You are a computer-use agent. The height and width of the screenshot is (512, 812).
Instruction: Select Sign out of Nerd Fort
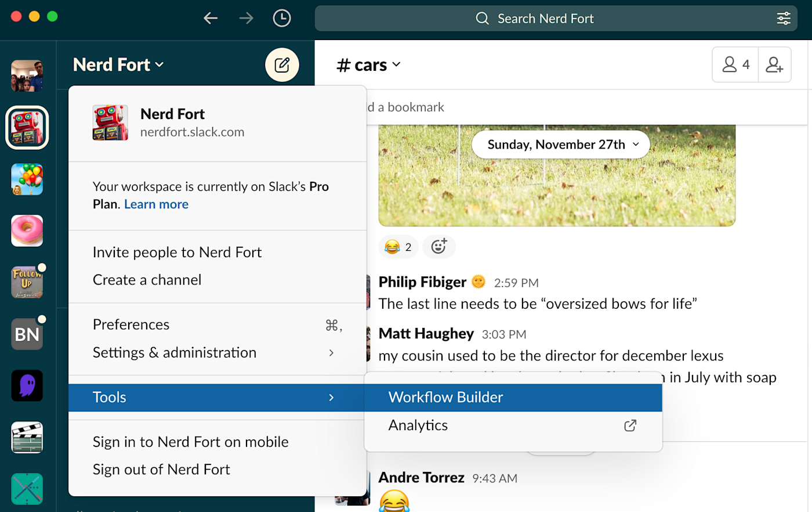coord(217,470)
